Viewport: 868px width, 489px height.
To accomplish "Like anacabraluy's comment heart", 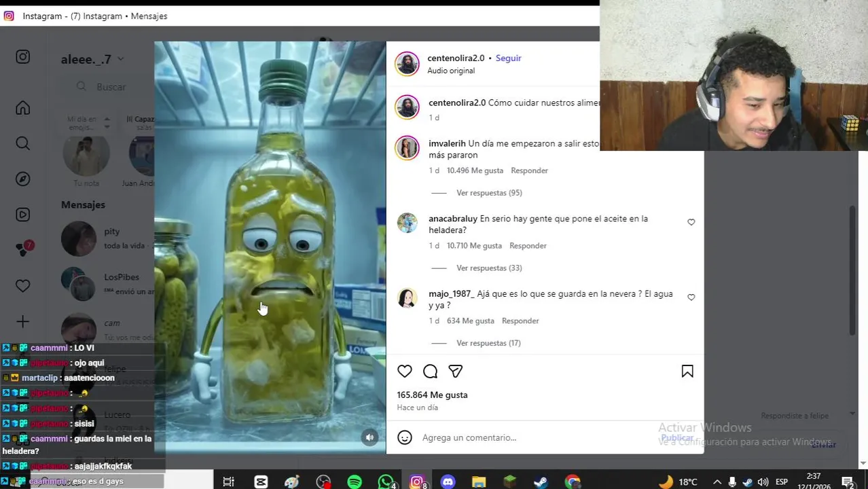I will point(691,222).
